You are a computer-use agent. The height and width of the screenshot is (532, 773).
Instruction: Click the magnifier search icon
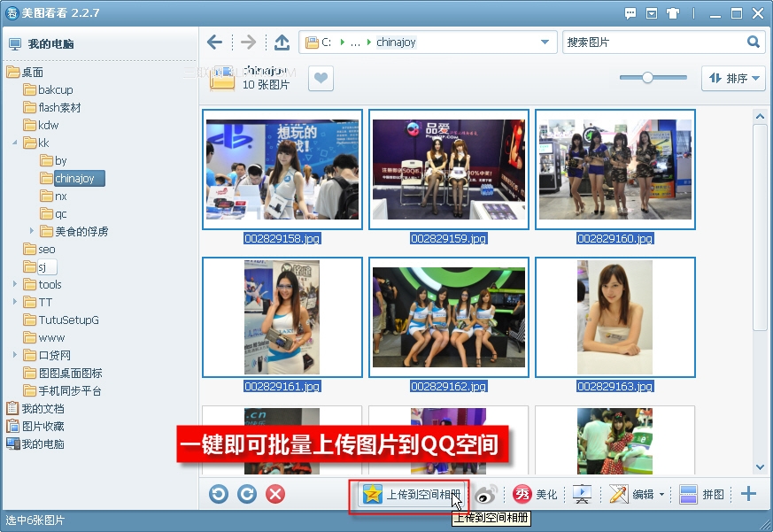pyautogui.click(x=753, y=42)
